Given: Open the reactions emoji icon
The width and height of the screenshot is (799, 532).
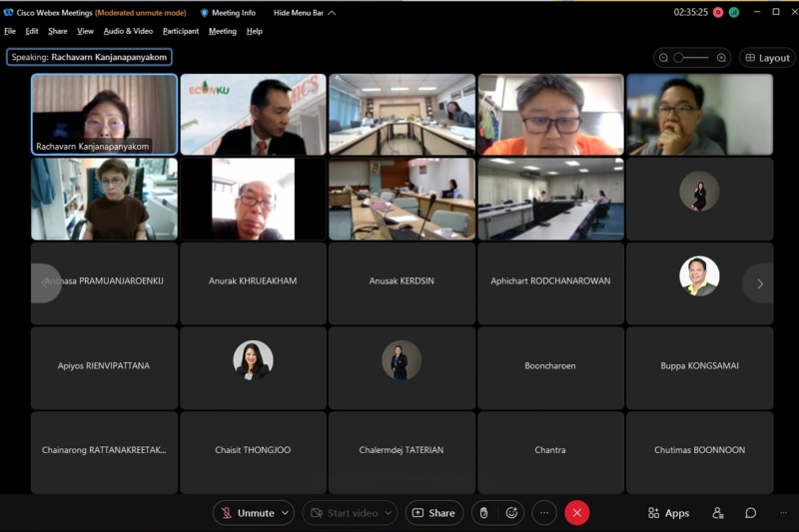Looking at the screenshot, I should [512, 513].
